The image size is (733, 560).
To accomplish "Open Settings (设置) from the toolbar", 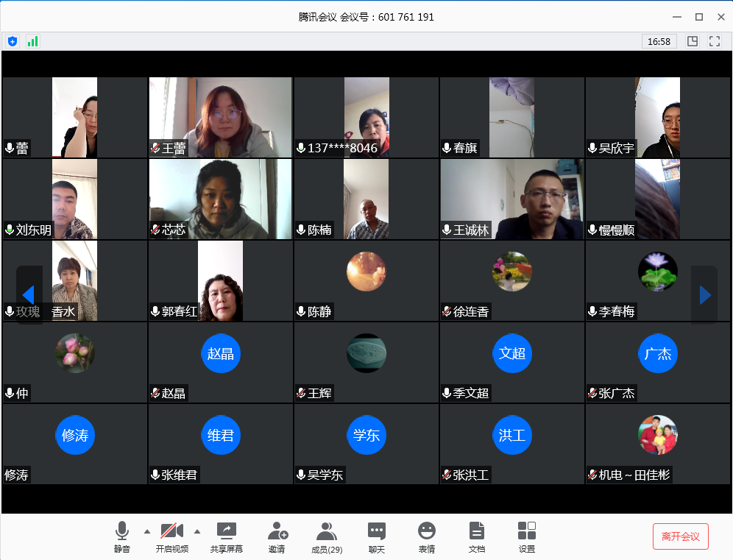I will (x=527, y=536).
